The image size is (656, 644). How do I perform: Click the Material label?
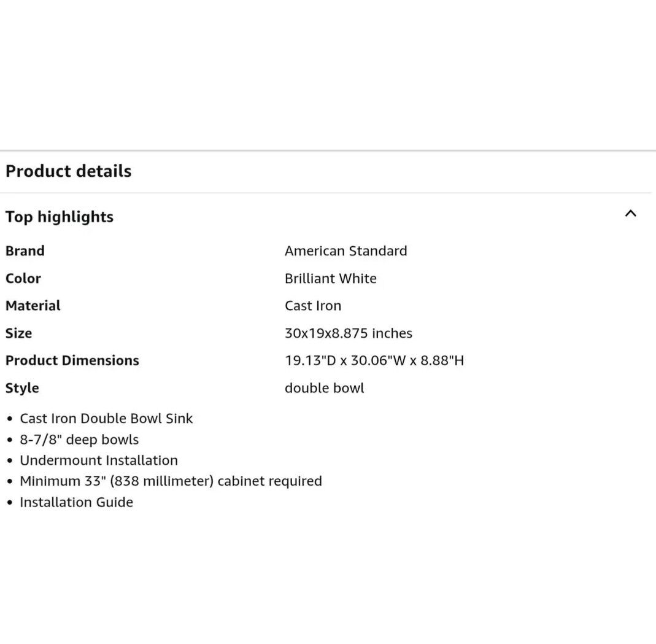click(33, 306)
